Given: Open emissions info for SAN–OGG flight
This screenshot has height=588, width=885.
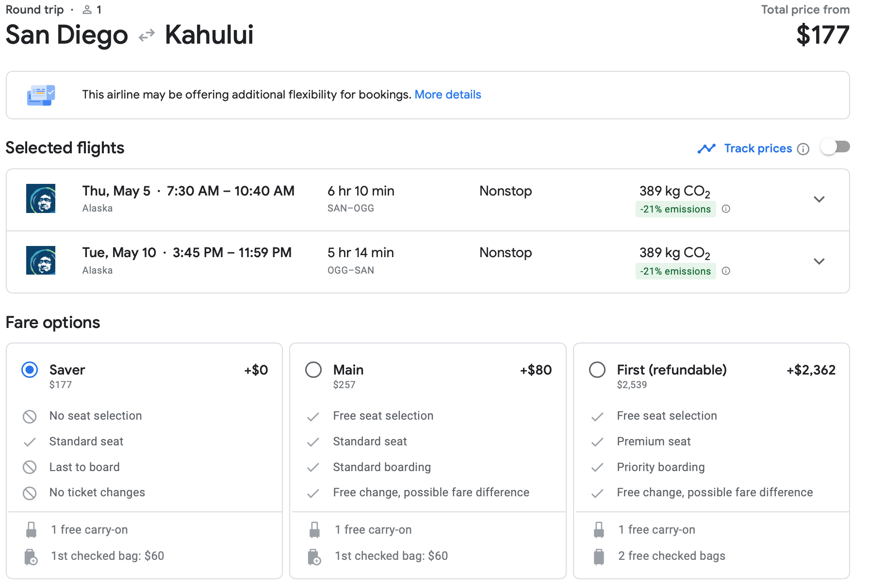Looking at the screenshot, I should tap(726, 209).
